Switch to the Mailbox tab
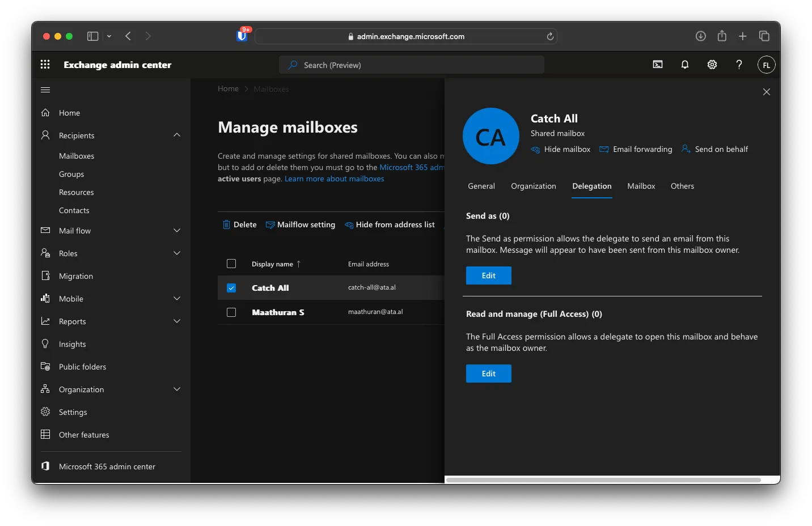The image size is (812, 526). (641, 186)
